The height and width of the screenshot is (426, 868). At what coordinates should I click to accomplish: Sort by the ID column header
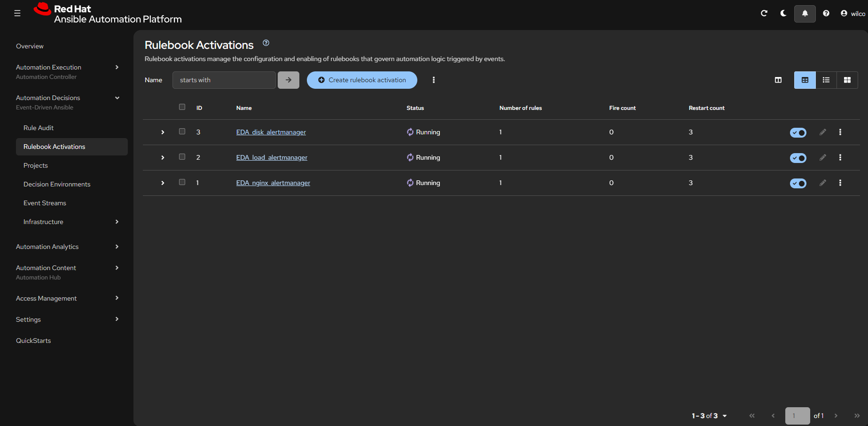pyautogui.click(x=199, y=108)
